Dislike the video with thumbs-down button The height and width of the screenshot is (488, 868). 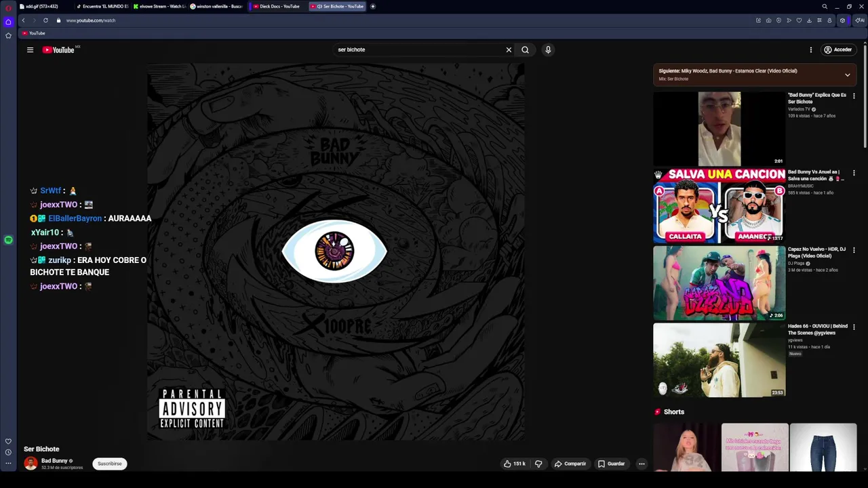coord(538,464)
